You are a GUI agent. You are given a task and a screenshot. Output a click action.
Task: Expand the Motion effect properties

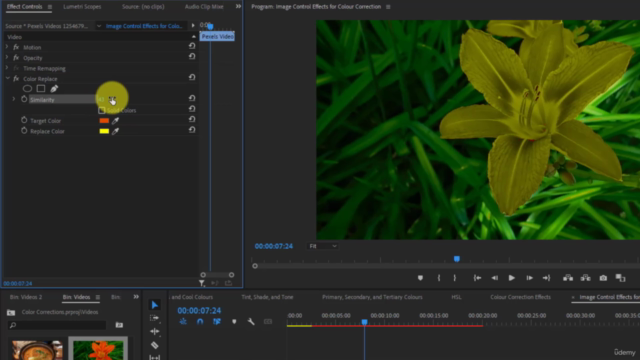tap(7, 47)
